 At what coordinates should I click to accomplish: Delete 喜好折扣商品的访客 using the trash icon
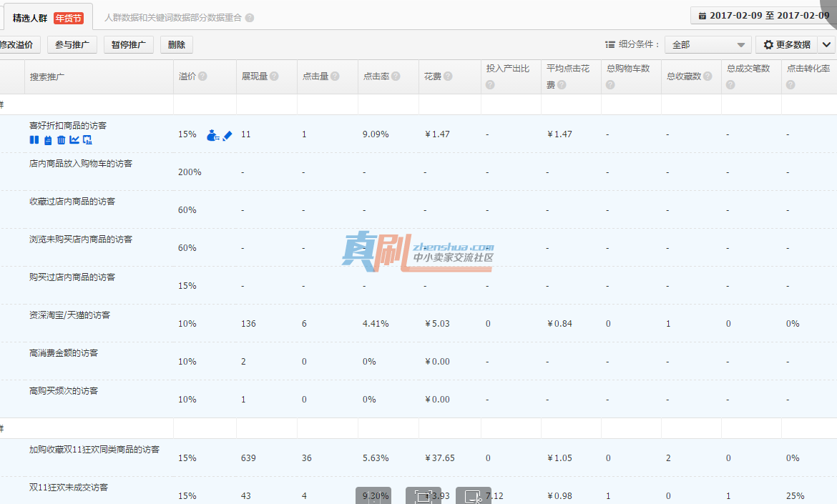[x=61, y=139]
